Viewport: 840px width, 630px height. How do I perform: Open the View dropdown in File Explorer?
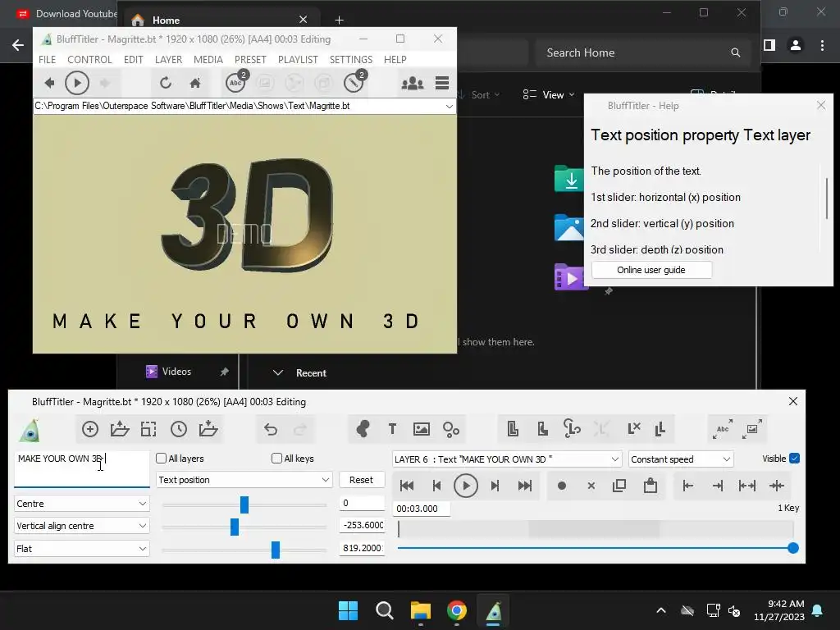549,95
